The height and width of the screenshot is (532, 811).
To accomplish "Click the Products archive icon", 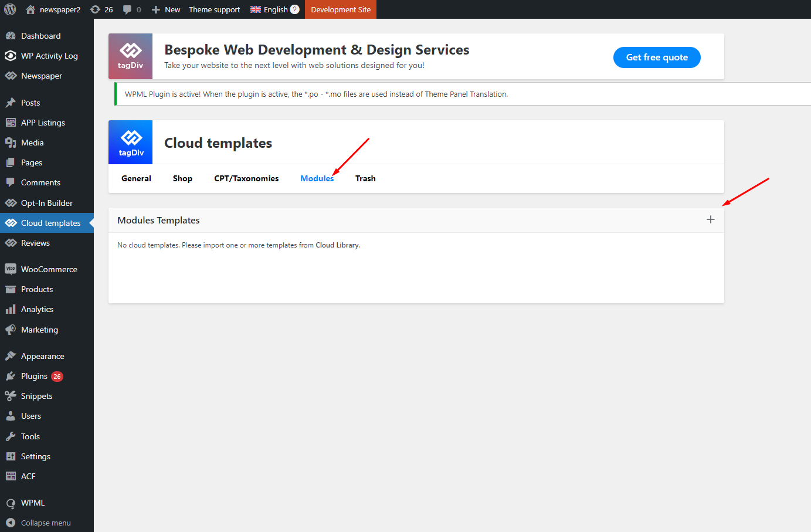I will pos(11,289).
